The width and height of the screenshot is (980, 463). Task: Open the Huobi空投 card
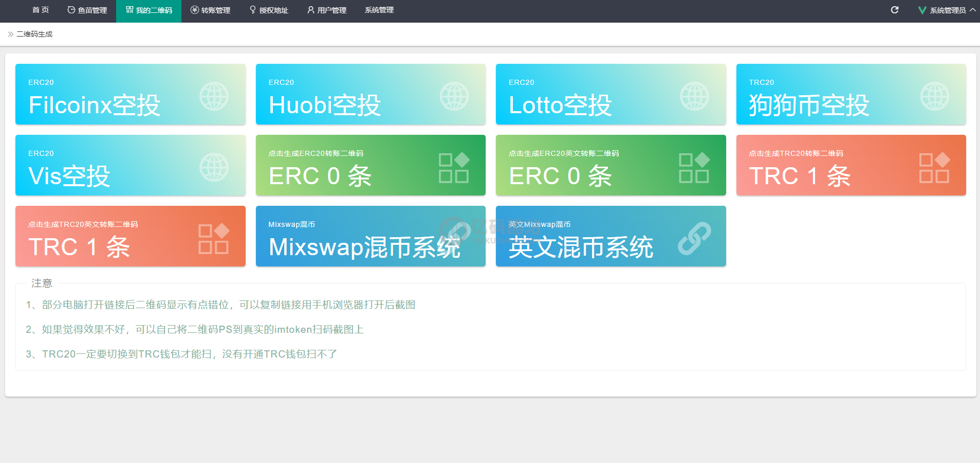[x=371, y=94]
